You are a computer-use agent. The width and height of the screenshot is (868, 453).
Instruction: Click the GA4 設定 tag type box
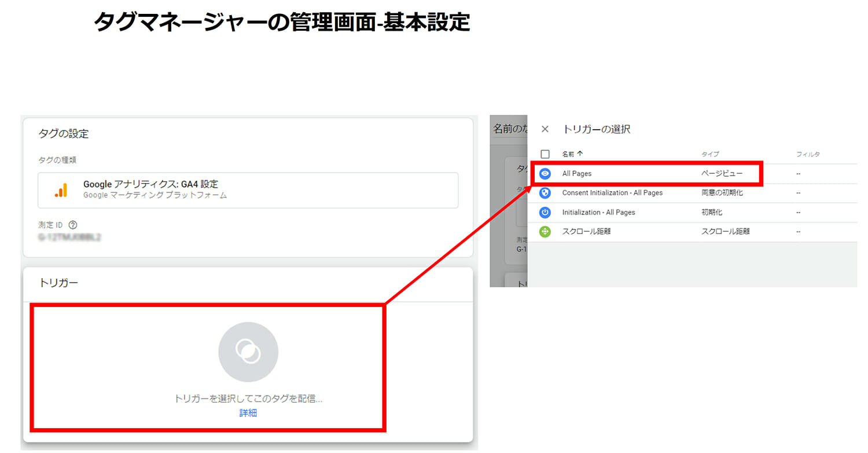[x=248, y=190]
